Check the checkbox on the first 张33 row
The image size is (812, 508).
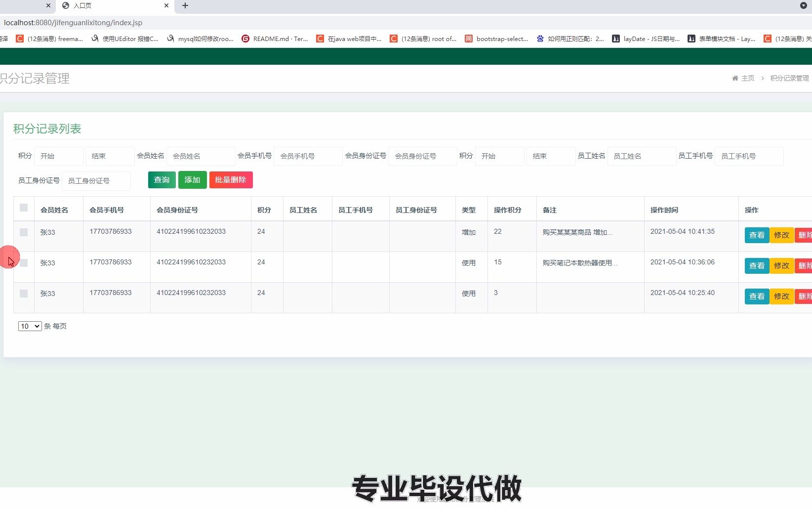[x=24, y=233]
